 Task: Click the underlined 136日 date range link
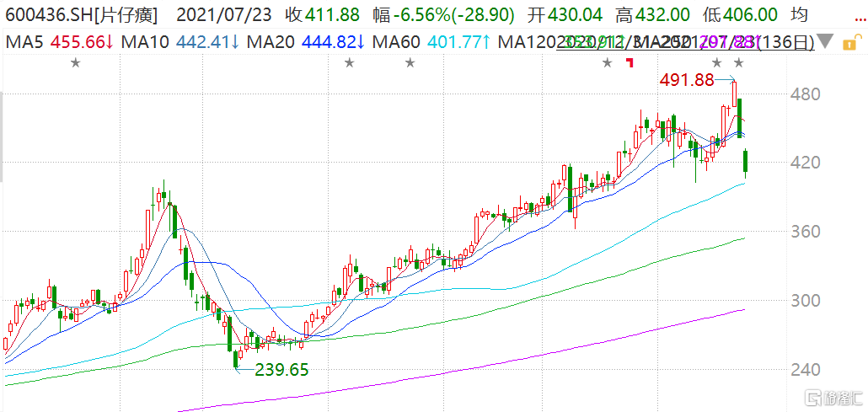[x=685, y=41]
